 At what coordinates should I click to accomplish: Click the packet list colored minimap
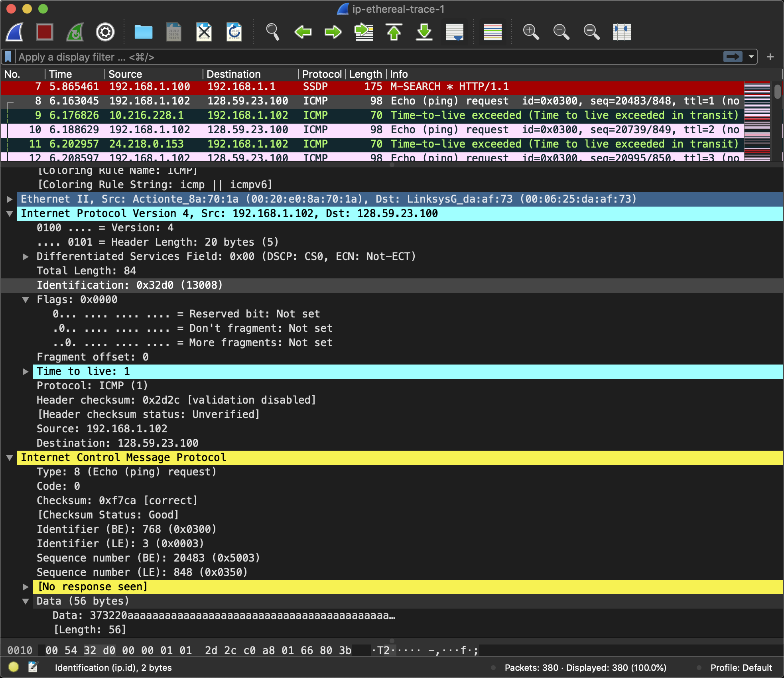click(x=757, y=121)
